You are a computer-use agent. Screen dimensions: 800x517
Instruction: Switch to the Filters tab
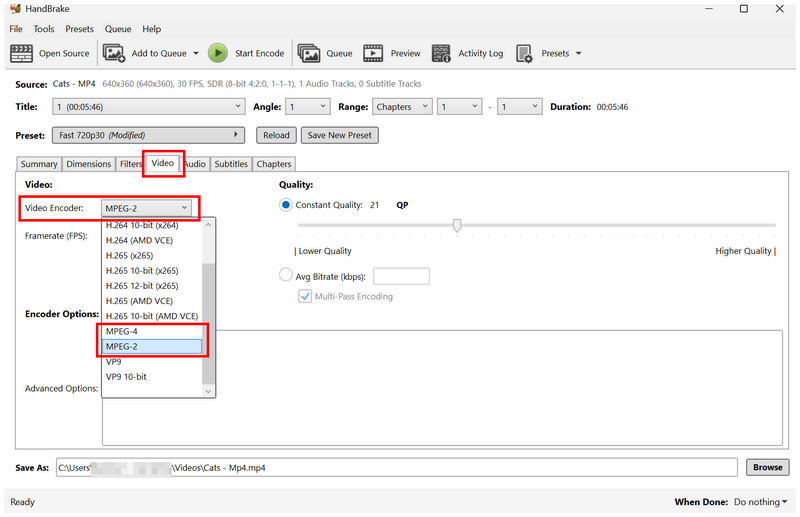[x=131, y=164]
